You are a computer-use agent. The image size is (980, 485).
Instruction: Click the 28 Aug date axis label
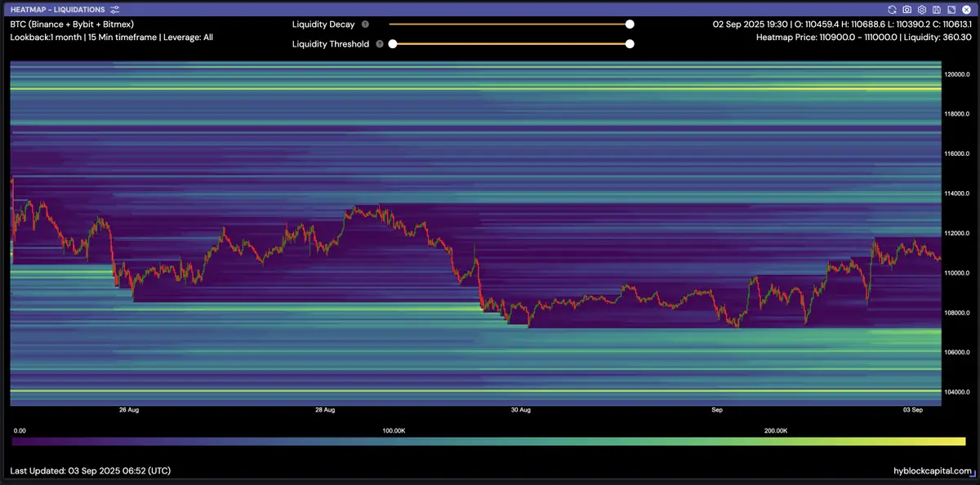[x=325, y=409]
